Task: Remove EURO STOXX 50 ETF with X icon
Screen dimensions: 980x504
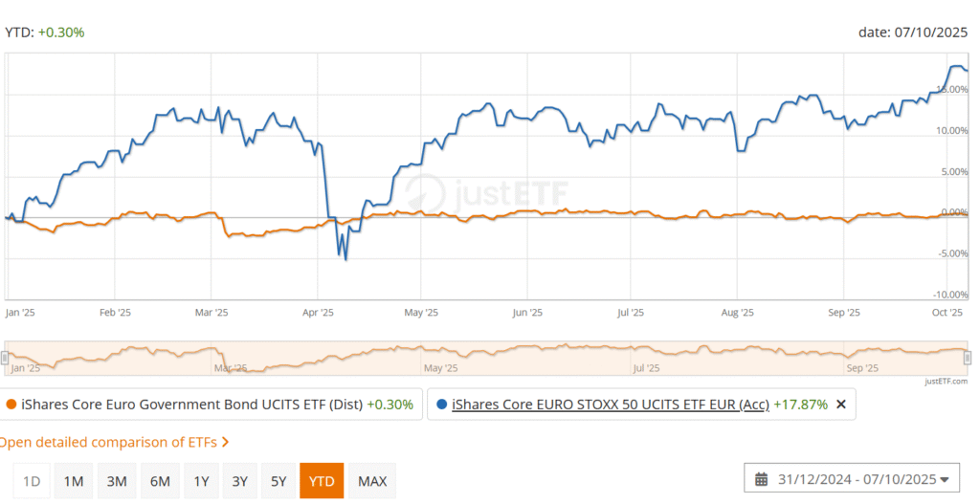Action: (x=841, y=405)
